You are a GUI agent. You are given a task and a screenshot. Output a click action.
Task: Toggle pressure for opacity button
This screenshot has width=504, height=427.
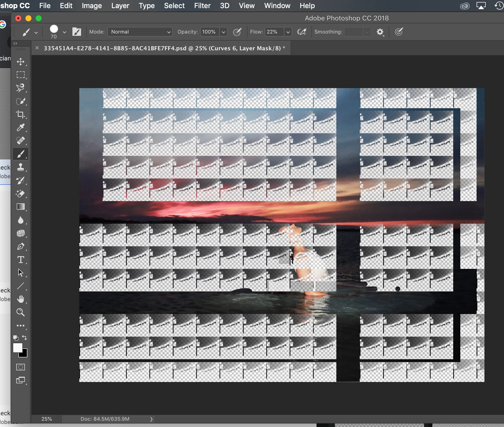[x=237, y=32]
